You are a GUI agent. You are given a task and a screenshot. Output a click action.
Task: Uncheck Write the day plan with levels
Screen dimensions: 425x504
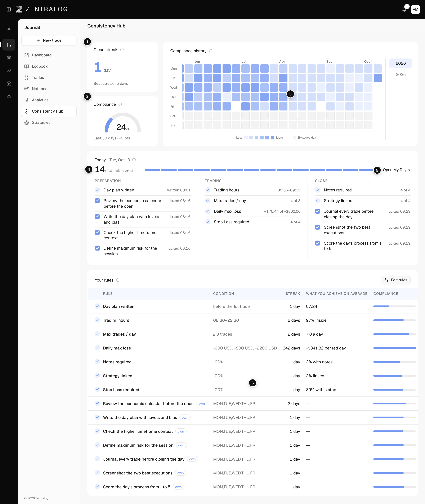[x=97, y=216]
